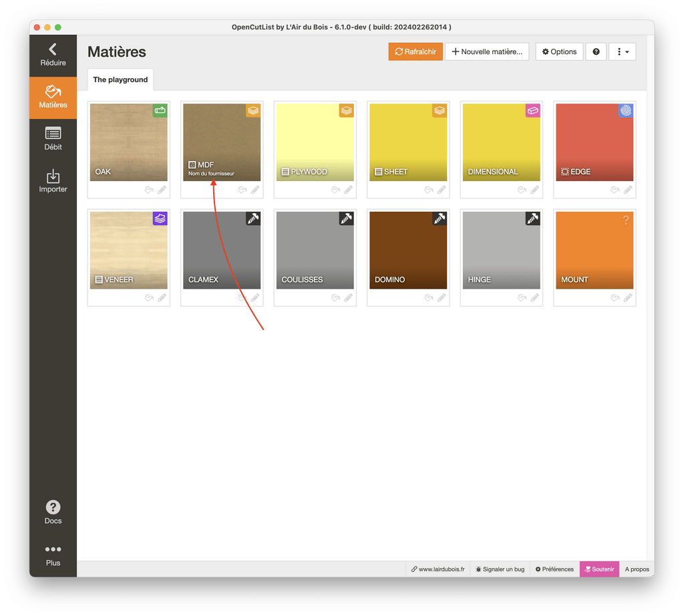Click paint bucket icon under VENEER
This screenshot has width=684, height=616.
(x=149, y=298)
